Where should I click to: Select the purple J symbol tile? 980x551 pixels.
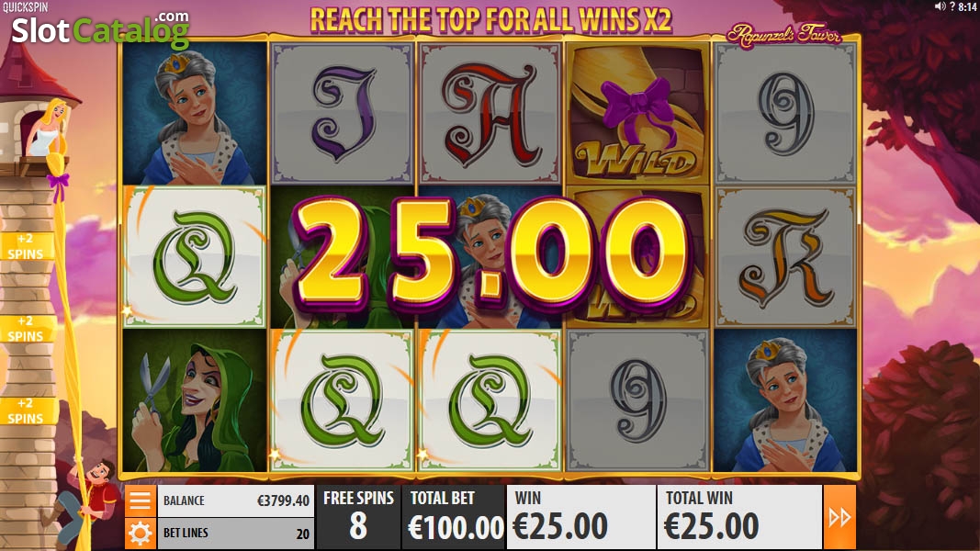343,112
